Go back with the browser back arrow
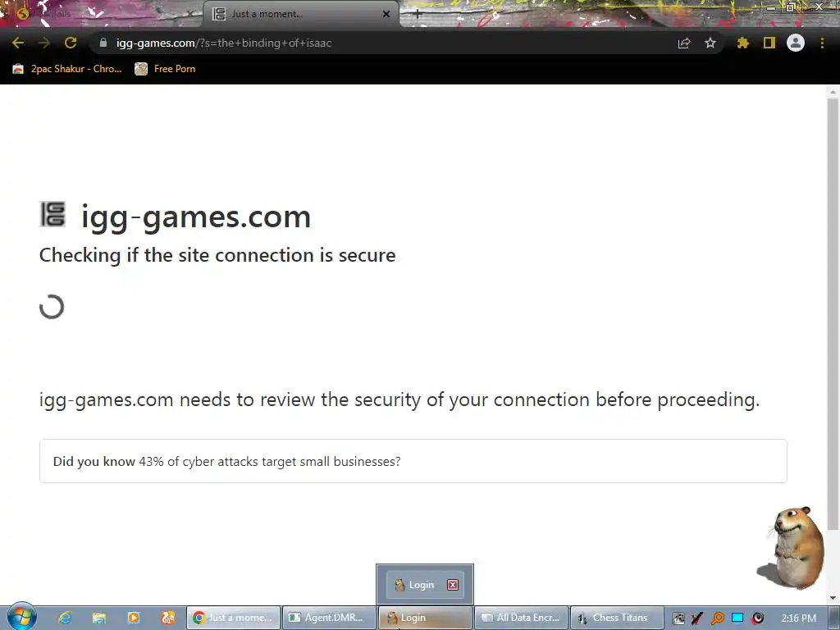Screen dimensions: 840x630 click(x=18, y=43)
